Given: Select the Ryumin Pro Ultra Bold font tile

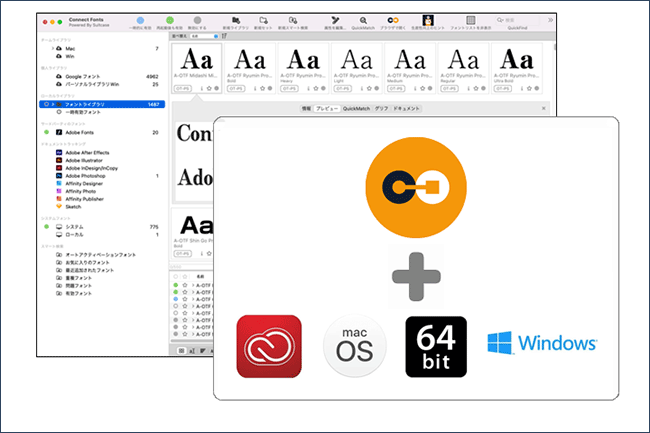Looking at the screenshot, I should 517,68.
